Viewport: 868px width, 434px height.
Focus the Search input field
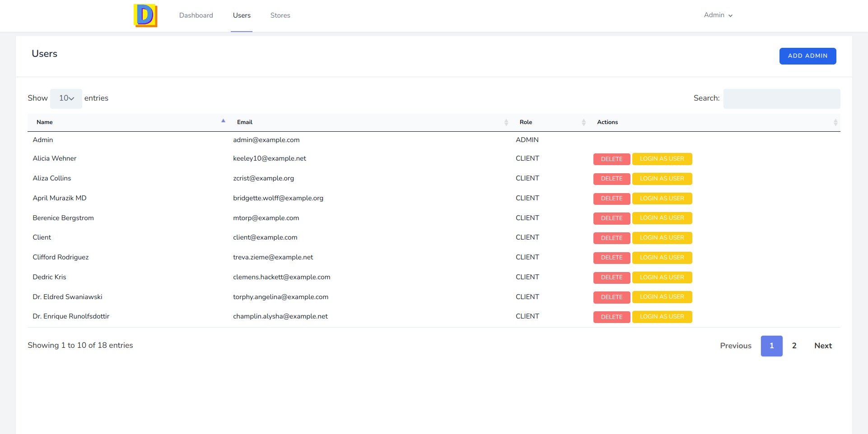pyautogui.click(x=781, y=98)
